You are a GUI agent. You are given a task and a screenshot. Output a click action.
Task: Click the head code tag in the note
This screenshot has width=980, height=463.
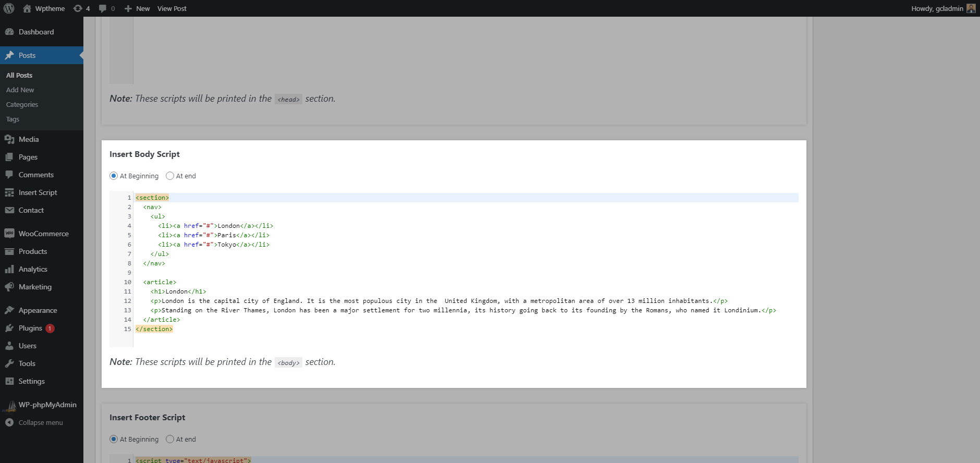pyautogui.click(x=288, y=99)
